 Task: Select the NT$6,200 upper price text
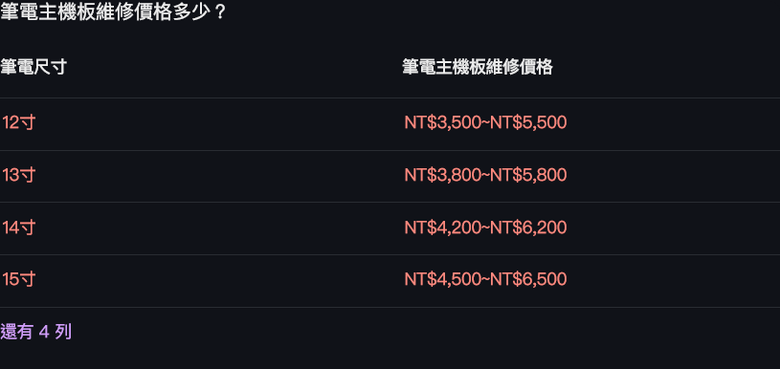tap(528, 227)
